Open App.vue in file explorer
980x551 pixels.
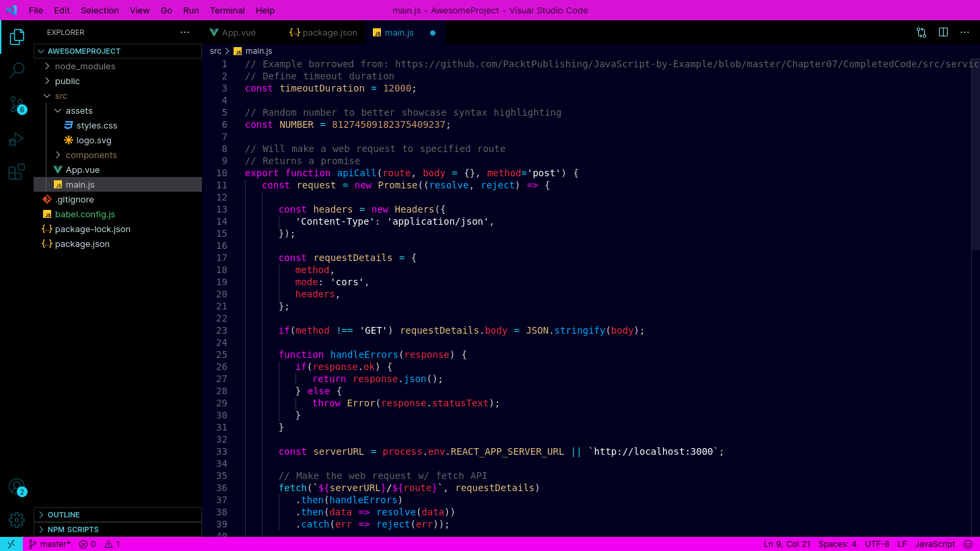[x=118, y=170]
